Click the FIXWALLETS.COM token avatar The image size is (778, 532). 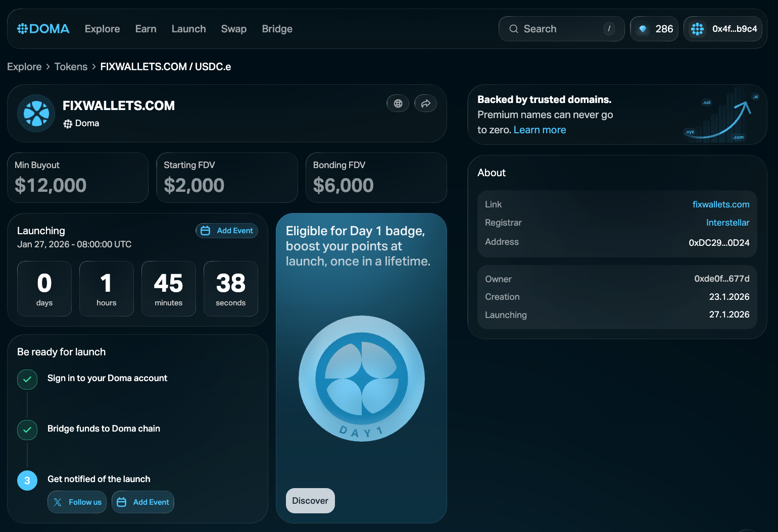point(36,113)
